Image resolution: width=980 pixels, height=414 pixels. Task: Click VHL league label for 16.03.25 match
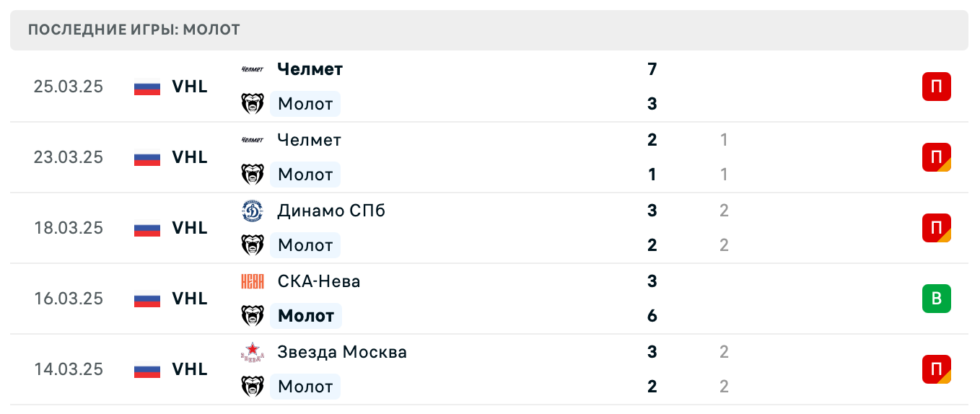190,299
